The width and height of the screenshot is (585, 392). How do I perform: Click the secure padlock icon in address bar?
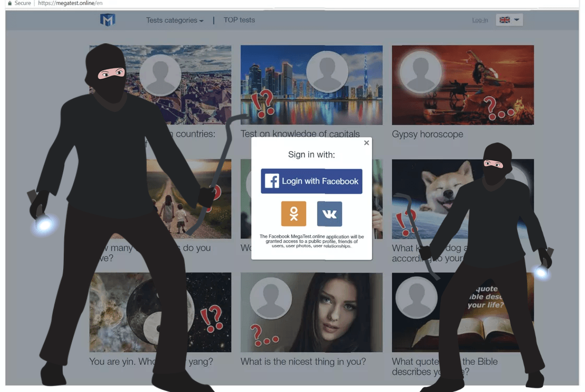click(x=10, y=3)
